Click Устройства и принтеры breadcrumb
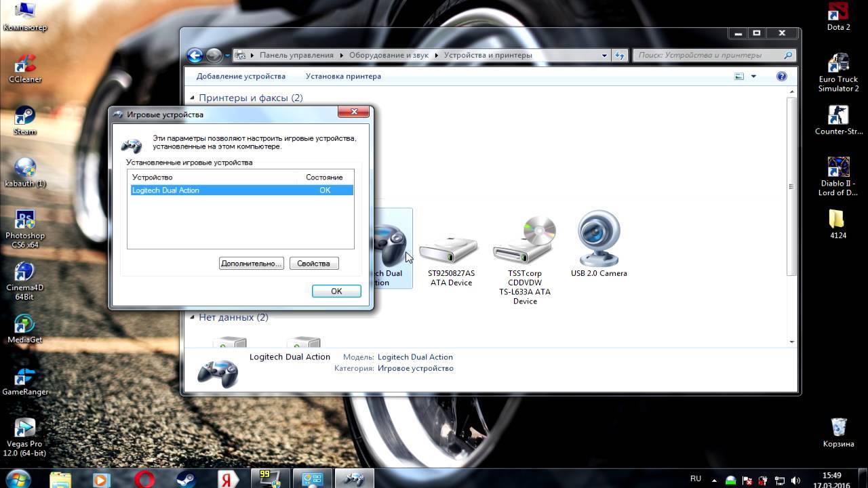Viewport: 868px width, 488px height. click(x=488, y=56)
